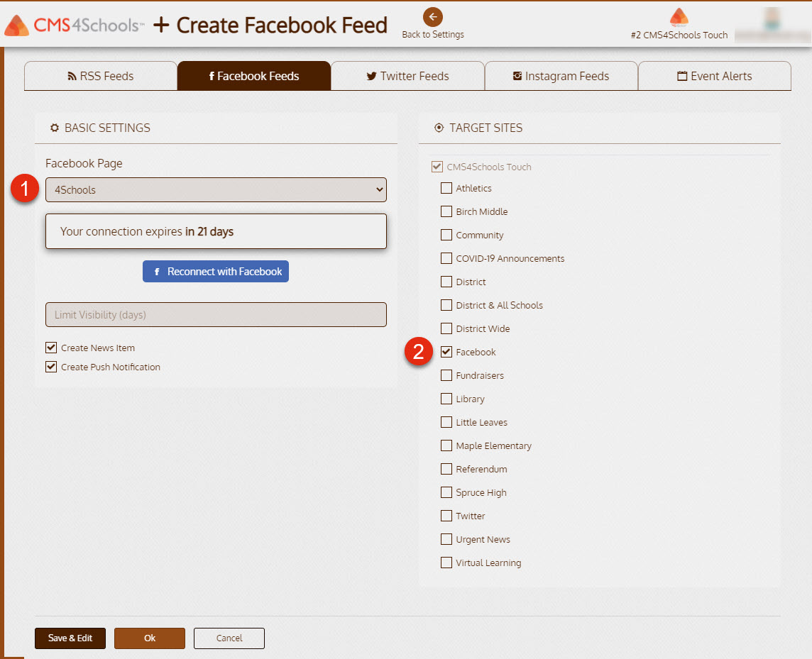This screenshot has height=659, width=812.
Task: Check the Fundraisers checkbox
Action: pyautogui.click(x=446, y=375)
